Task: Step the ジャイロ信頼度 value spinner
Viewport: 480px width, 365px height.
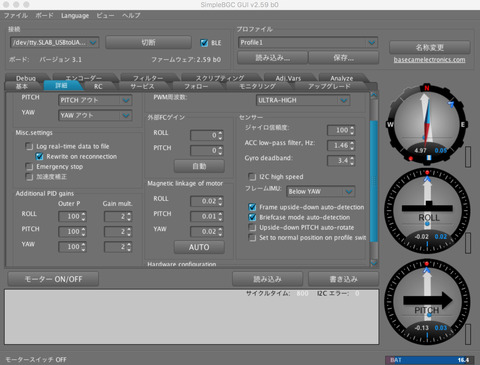Action: (x=352, y=130)
